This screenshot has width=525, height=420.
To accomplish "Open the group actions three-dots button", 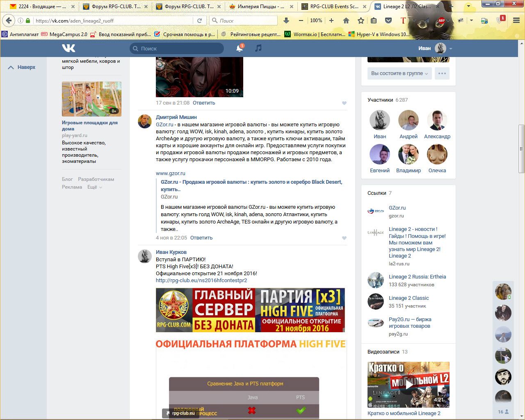I will 442,73.
